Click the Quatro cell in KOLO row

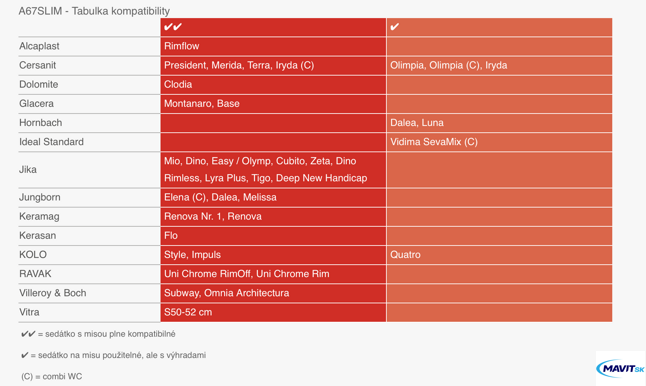click(499, 255)
